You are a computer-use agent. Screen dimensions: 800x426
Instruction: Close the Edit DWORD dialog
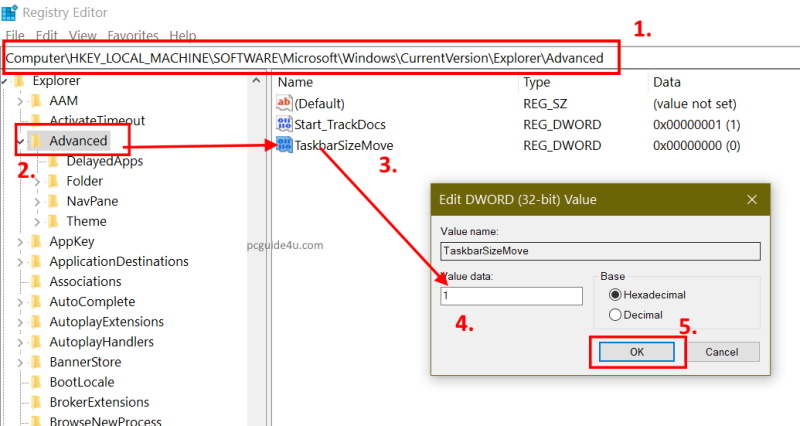[x=752, y=199]
